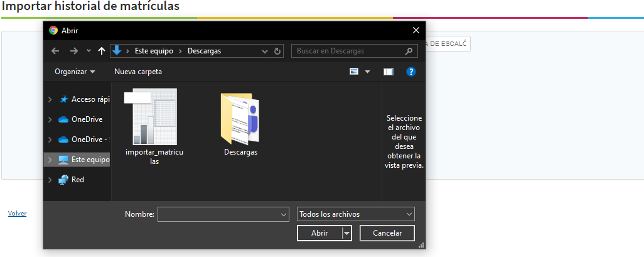Viewport: 644px width, 257px height.
Task: Toggle the preview pane icon
Action: tap(389, 72)
